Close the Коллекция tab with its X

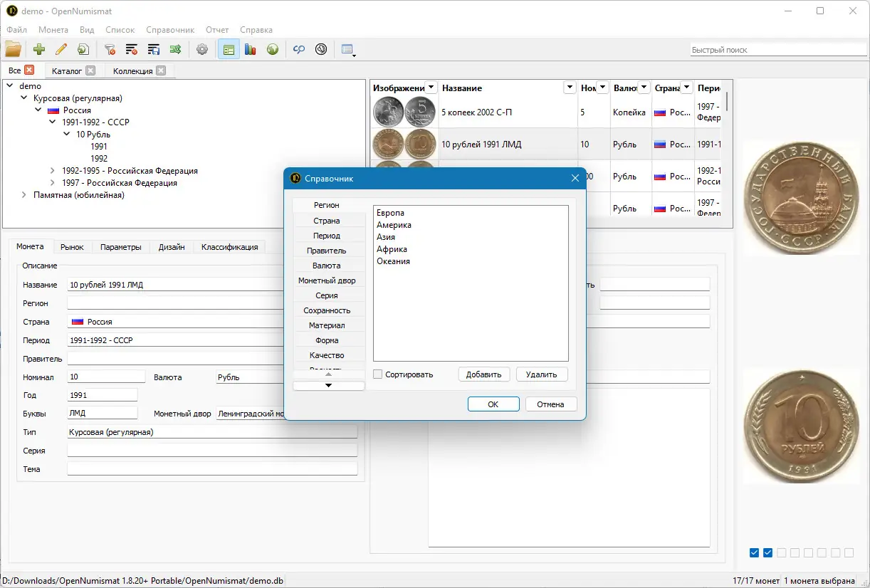point(161,70)
